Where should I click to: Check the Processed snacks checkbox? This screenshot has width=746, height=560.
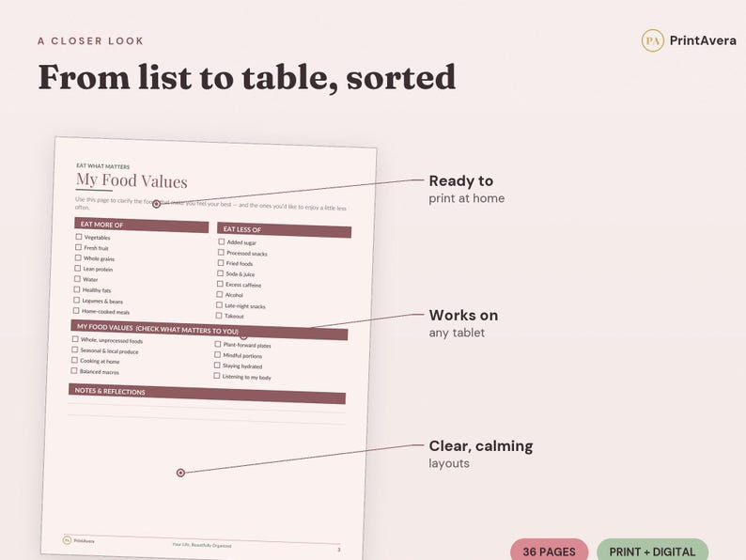click(x=221, y=252)
